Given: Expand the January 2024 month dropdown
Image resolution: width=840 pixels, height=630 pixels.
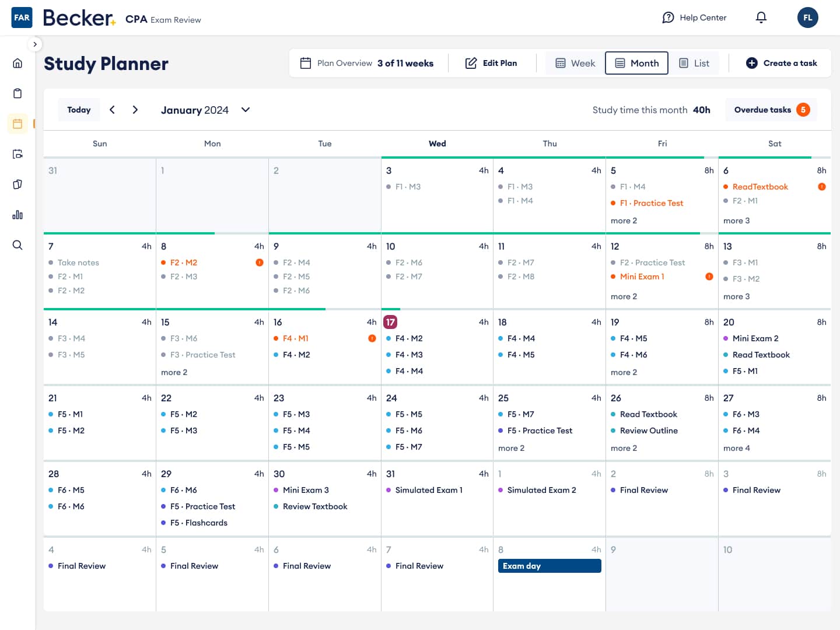Looking at the screenshot, I should pos(246,110).
